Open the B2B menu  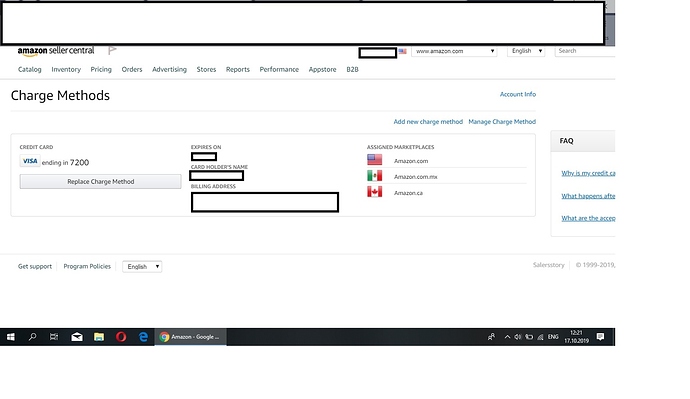tap(352, 70)
